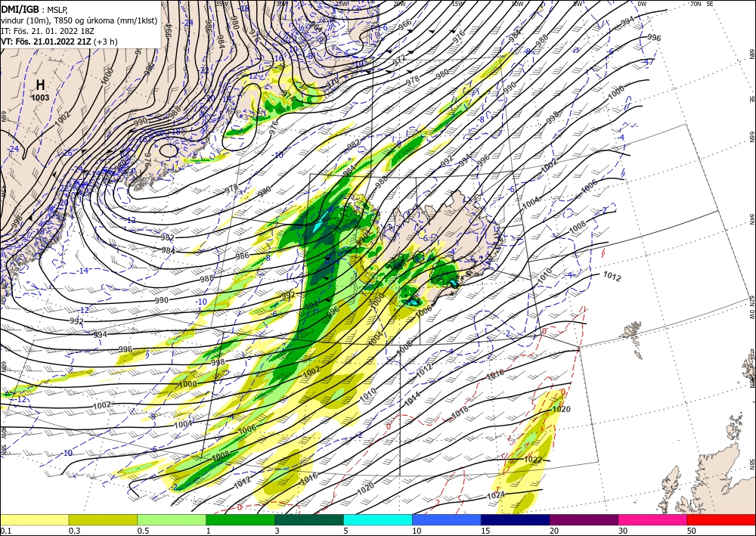Click the legend value '30'
The width and height of the screenshot is (756, 536).
pyautogui.click(x=623, y=530)
